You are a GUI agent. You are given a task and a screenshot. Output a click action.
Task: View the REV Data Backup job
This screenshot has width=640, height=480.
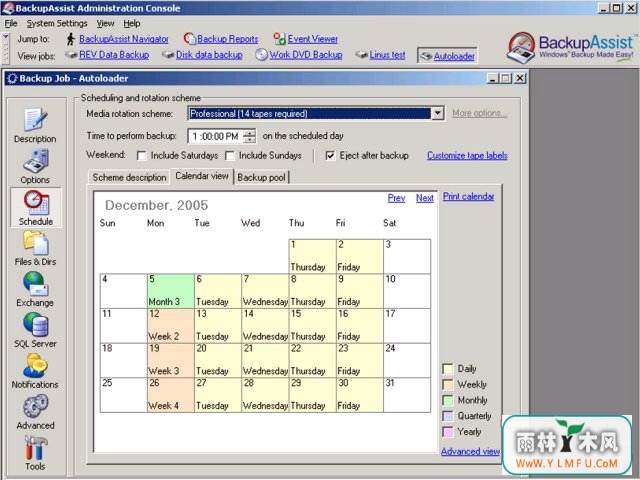coord(114,55)
